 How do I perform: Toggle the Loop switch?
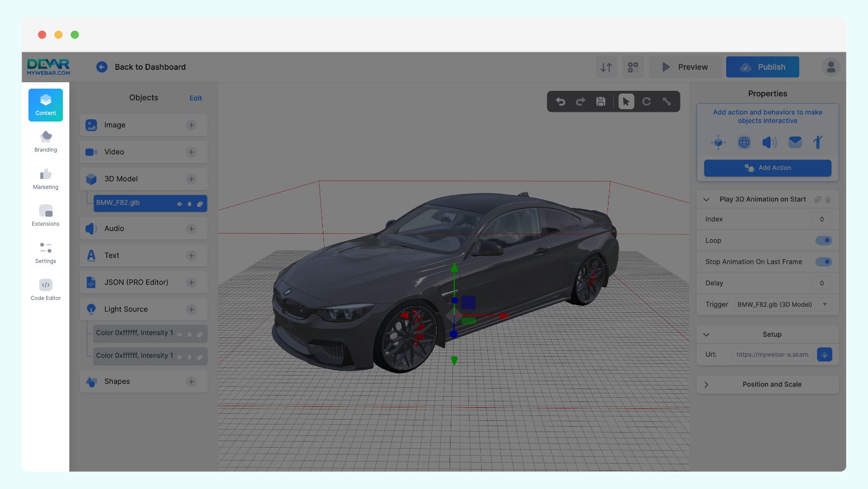(823, 240)
